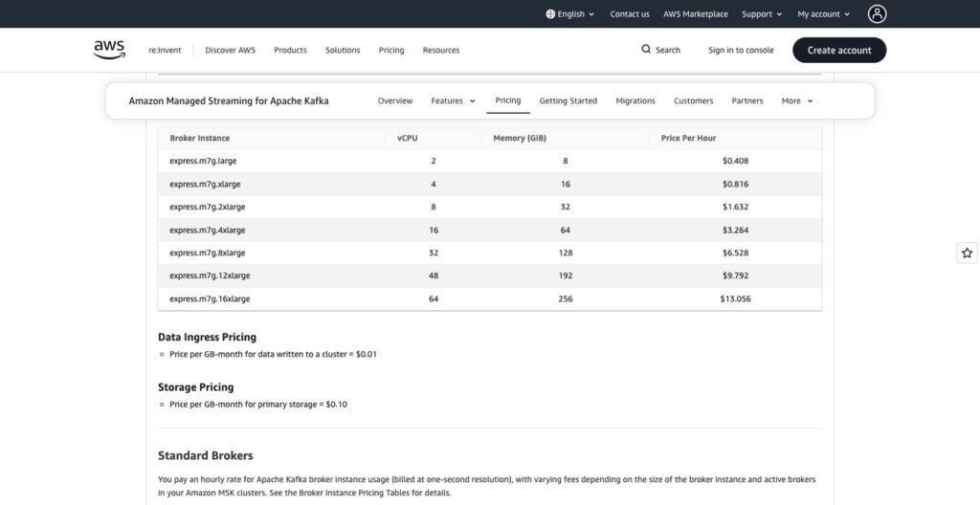980x505 pixels.
Task: Click the data written price line $0.01
Action: (273, 354)
